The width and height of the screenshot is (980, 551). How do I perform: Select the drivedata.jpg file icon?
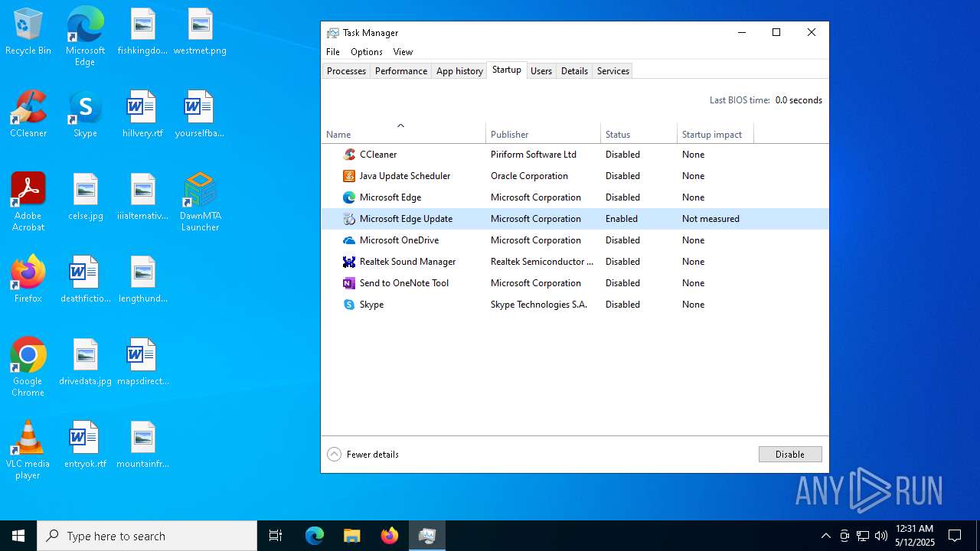(85, 362)
